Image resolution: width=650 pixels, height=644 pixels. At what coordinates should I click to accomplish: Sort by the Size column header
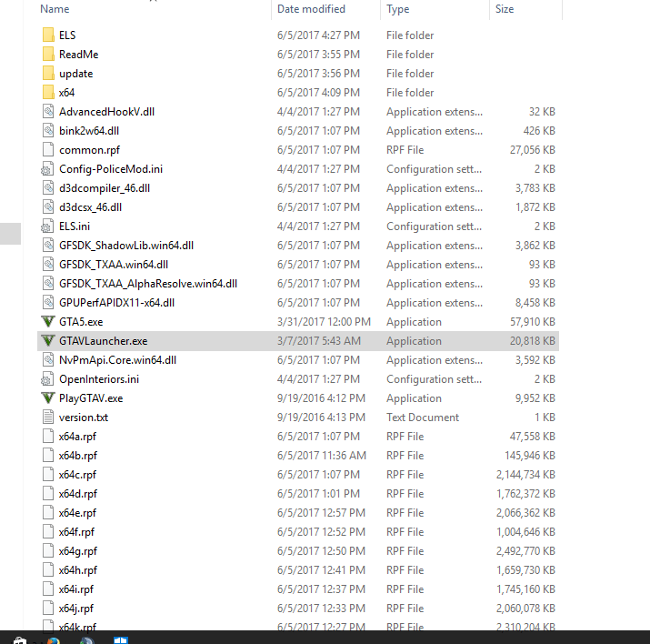click(x=505, y=9)
